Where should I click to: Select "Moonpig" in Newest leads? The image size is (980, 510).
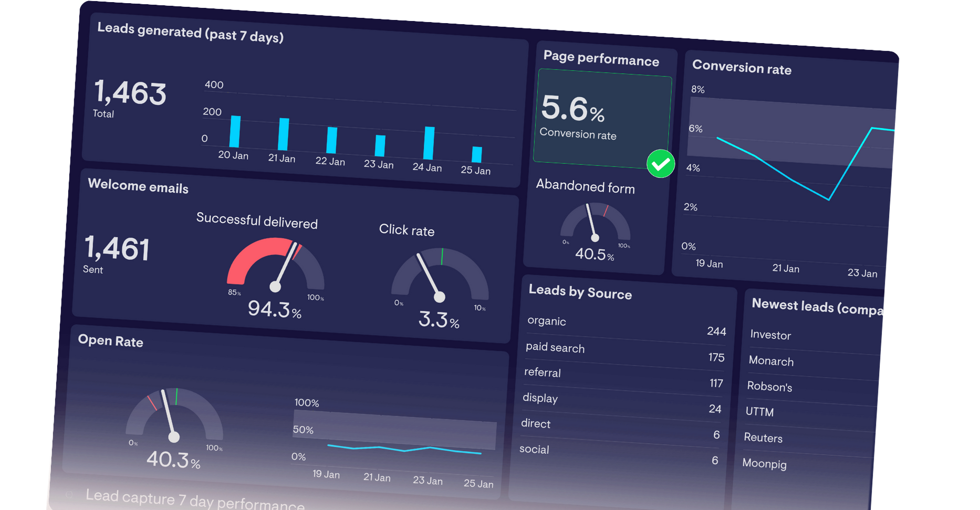pyautogui.click(x=764, y=464)
